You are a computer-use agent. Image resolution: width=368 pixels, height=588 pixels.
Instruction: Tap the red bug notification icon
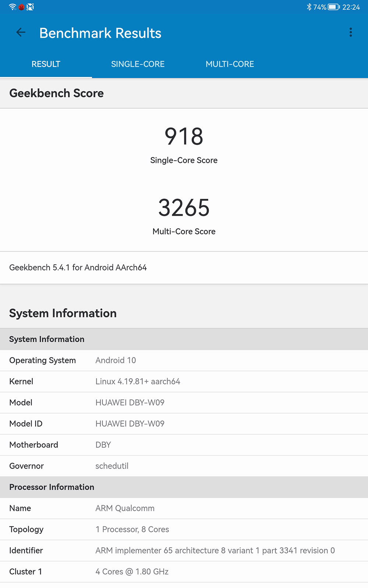[x=21, y=7]
